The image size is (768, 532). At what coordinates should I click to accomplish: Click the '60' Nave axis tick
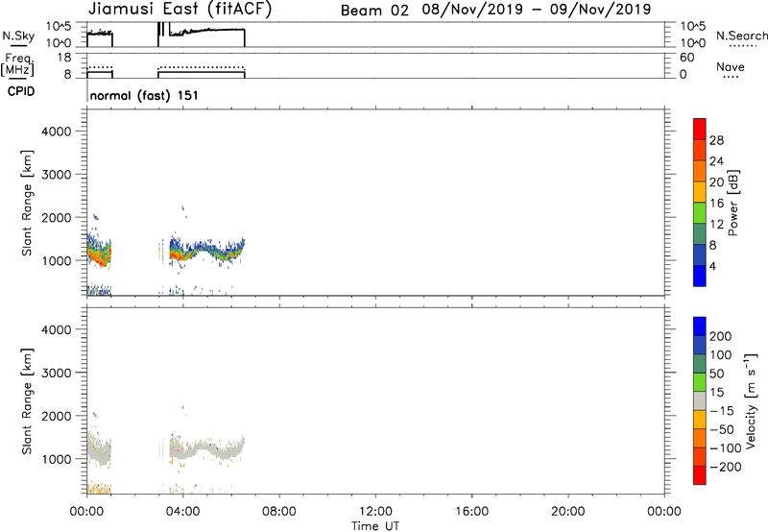pos(686,58)
